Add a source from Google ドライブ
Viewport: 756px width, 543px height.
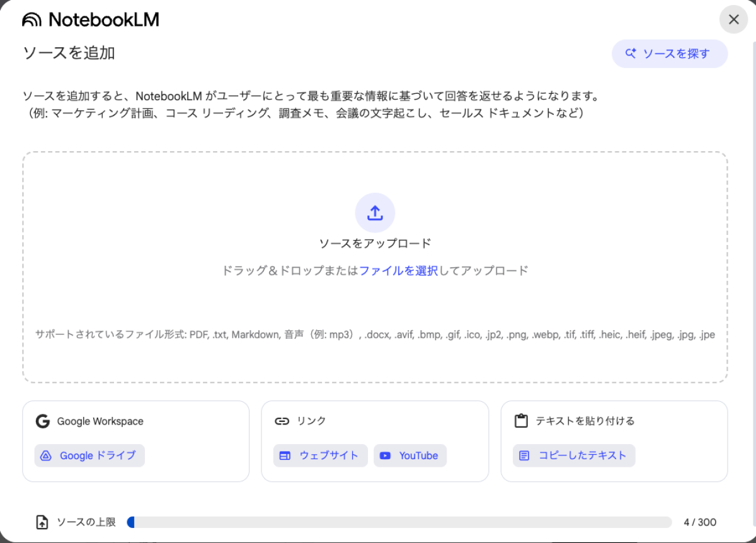[89, 455]
